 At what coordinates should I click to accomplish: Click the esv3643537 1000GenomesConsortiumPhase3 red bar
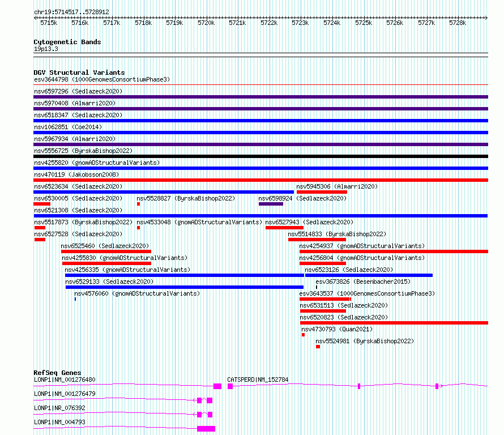pyautogui.click(x=325, y=299)
